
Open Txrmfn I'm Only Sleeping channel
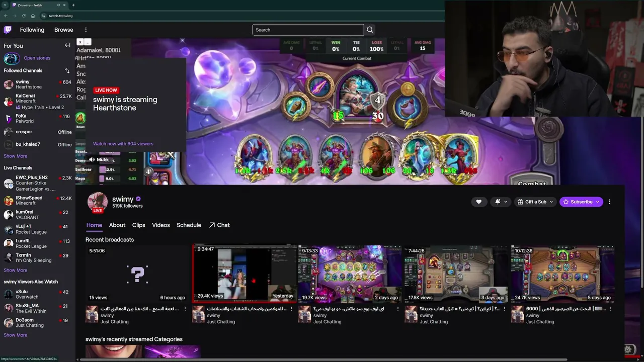(x=38, y=258)
